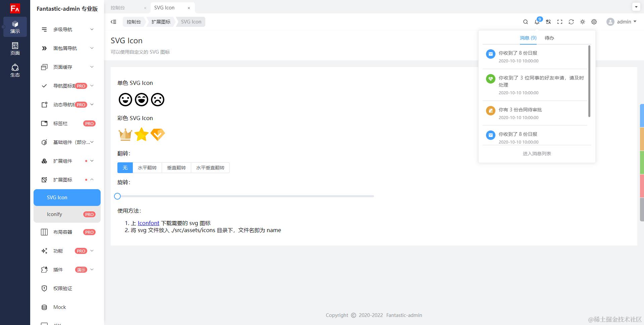Screen dimensions: 644x325
Task: Click the laughing face SVG icon
Action: (x=142, y=100)
